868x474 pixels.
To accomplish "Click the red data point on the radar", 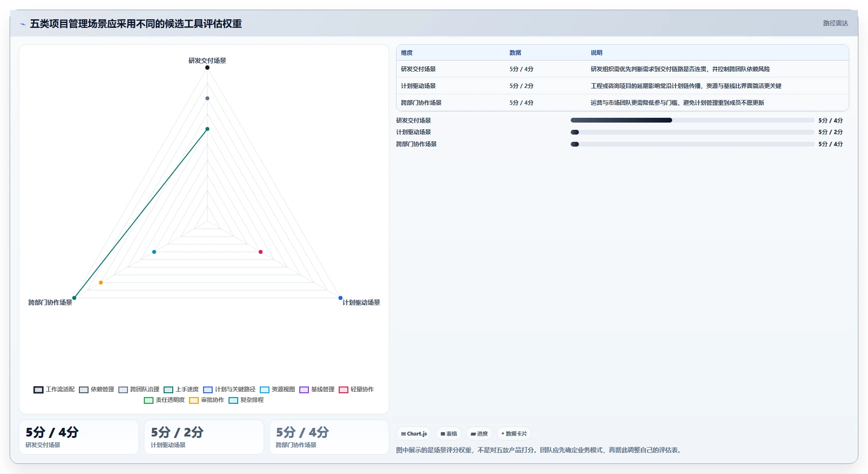I will pyautogui.click(x=261, y=252).
